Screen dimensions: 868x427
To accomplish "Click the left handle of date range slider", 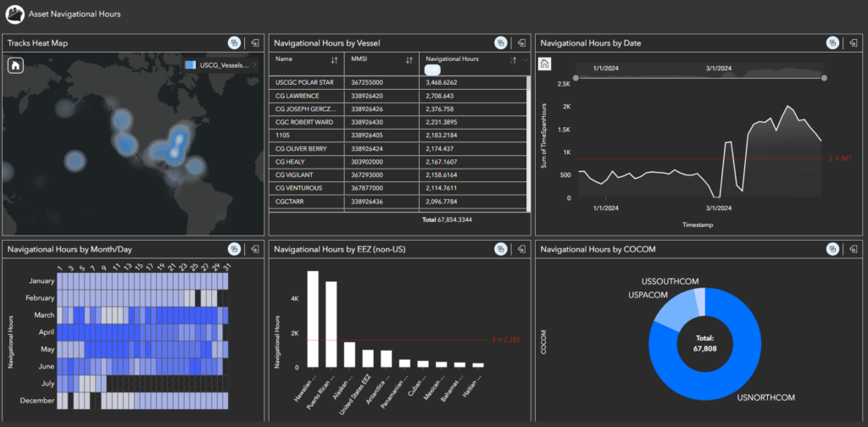I will 576,78.
